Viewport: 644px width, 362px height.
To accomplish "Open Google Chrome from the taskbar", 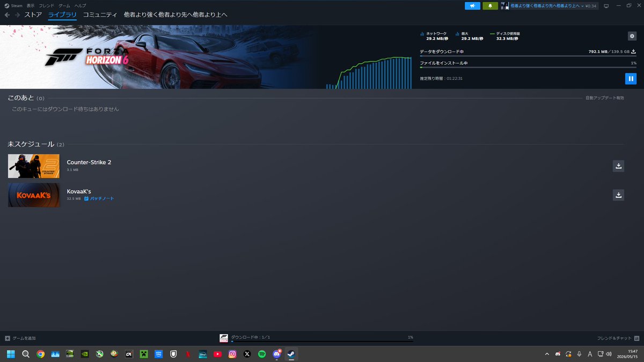I will coord(40,354).
